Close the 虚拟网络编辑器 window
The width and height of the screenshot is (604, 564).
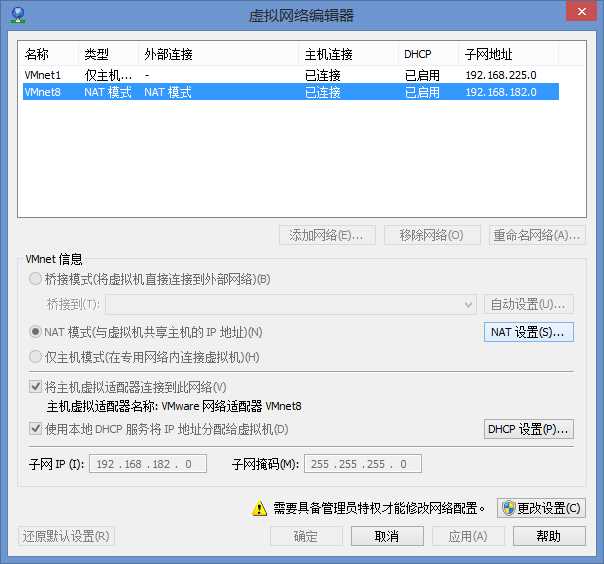coord(582,11)
